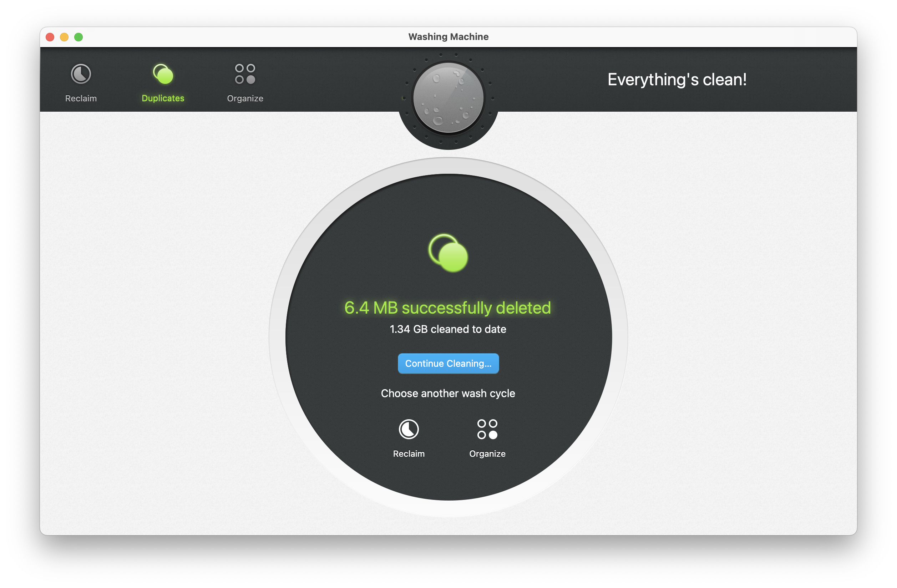Zoom the Washing Machine window with green button

(78, 37)
